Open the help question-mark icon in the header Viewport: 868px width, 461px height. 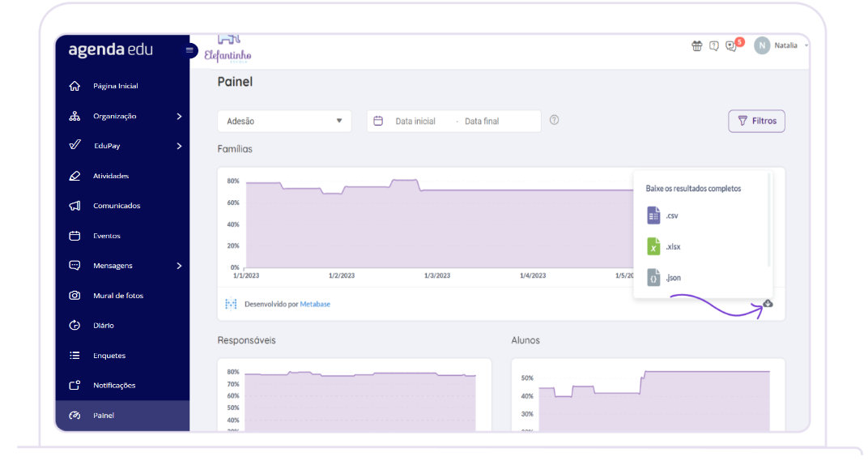[x=714, y=46]
